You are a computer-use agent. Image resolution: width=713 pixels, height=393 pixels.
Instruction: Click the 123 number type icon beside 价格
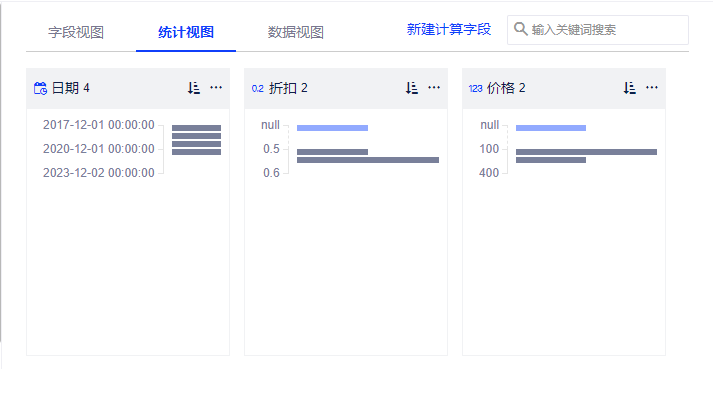(x=475, y=89)
